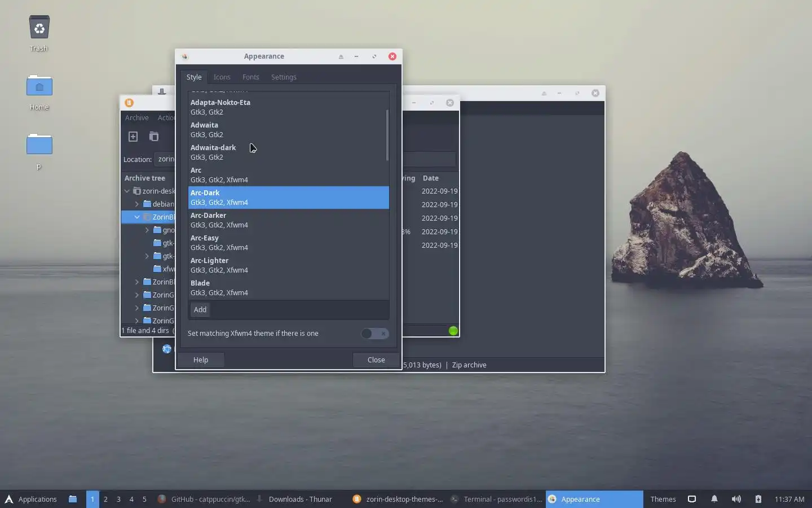Switch to workspace 2
The width and height of the screenshot is (812, 508).
[x=105, y=499]
